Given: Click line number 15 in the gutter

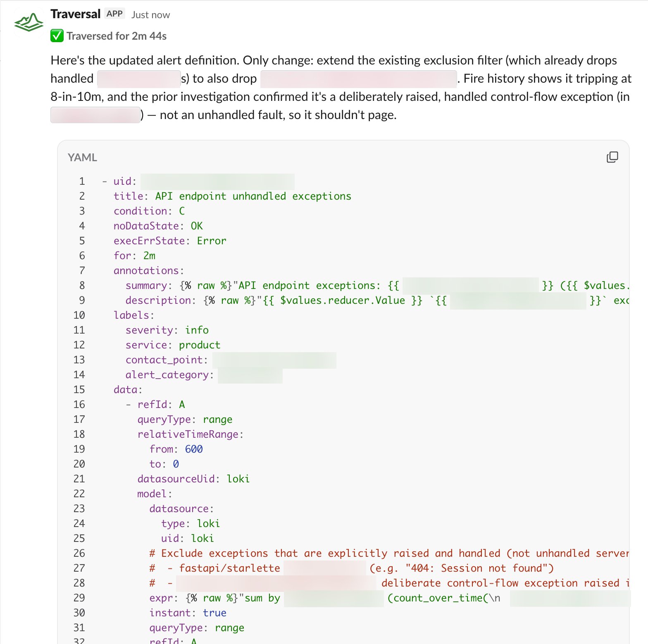Looking at the screenshot, I should [x=79, y=389].
